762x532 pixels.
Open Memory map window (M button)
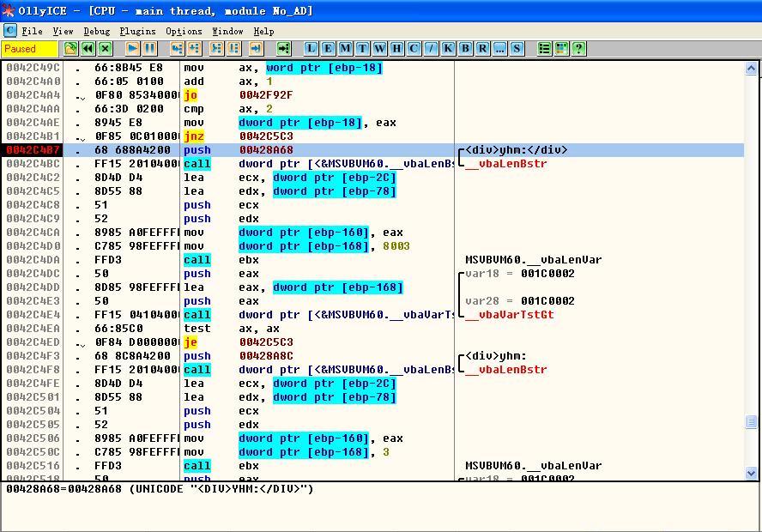coord(345,49)
